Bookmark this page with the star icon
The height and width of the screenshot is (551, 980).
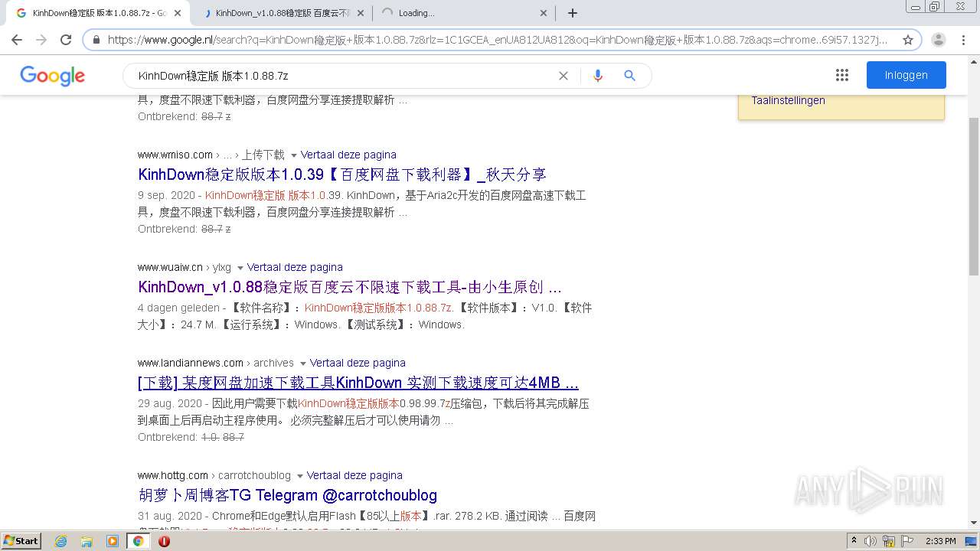(908, 40)
